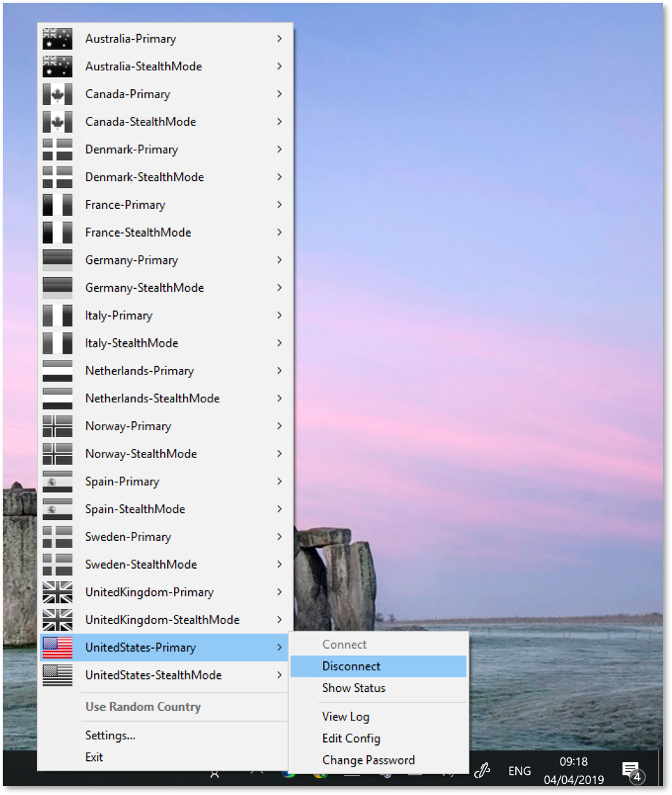The height and width of the screenshot is (795, 672).
Task: Click the Germany-StealthMode flag icon
Action: [x=57, y=288]
